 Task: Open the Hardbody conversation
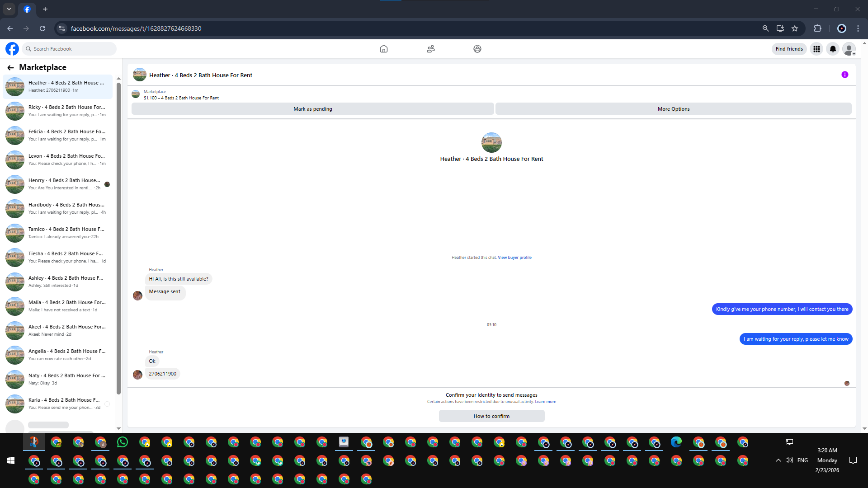tap(58, 209)
